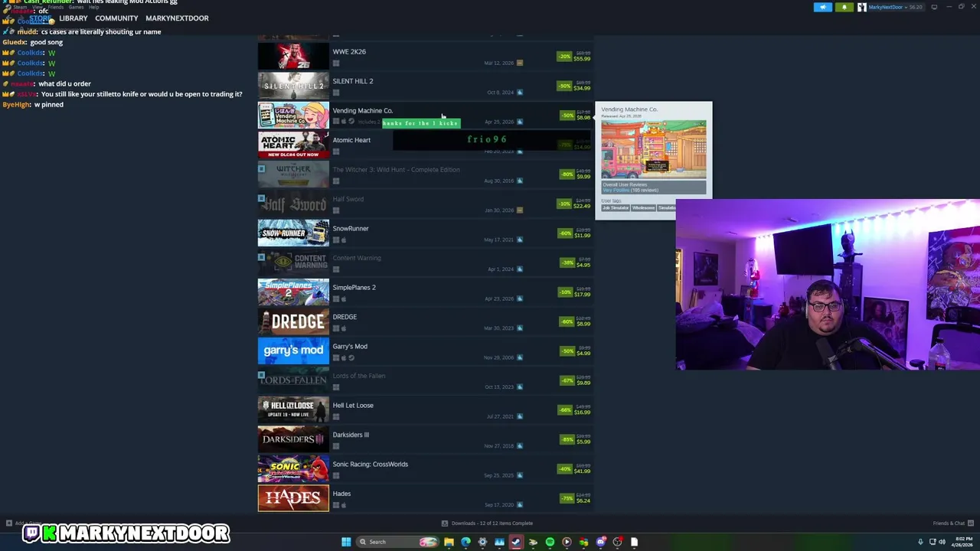Viewport: 980px width, 551px height.
Task: Click the Deck compatibility icon beside Silent Hill 2 date
Action: coord(520,93)
